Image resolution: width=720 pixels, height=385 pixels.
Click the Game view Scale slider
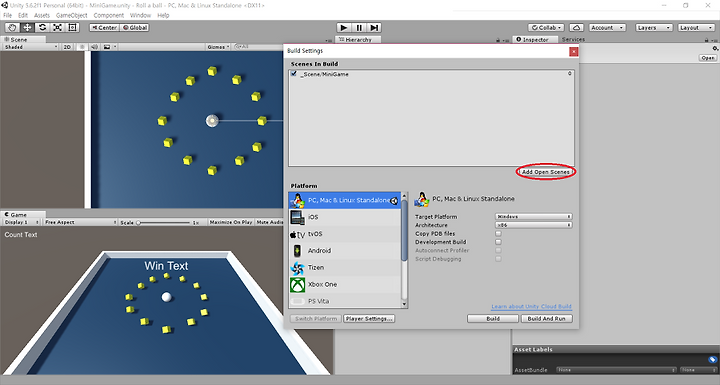tap(163, 222)
